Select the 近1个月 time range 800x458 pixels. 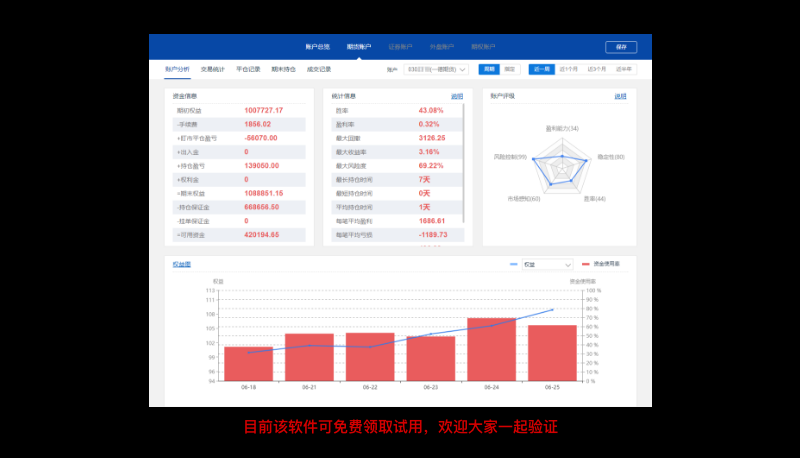569,70
